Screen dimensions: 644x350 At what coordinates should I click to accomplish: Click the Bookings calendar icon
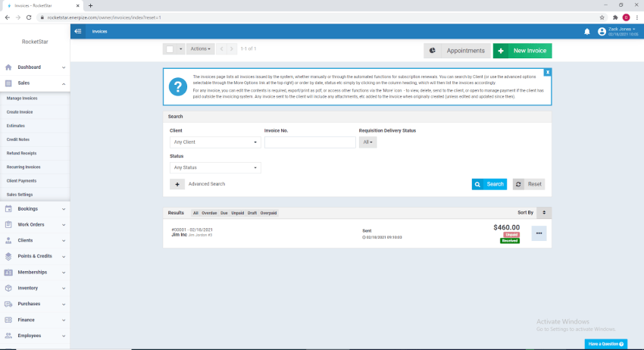tap(8, 208)
